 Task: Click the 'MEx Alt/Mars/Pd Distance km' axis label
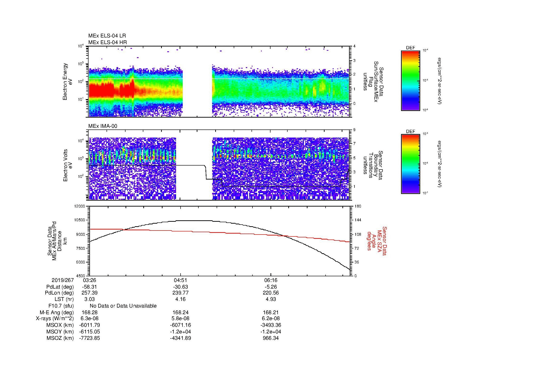pyautogui.click(x=57, y=241)
